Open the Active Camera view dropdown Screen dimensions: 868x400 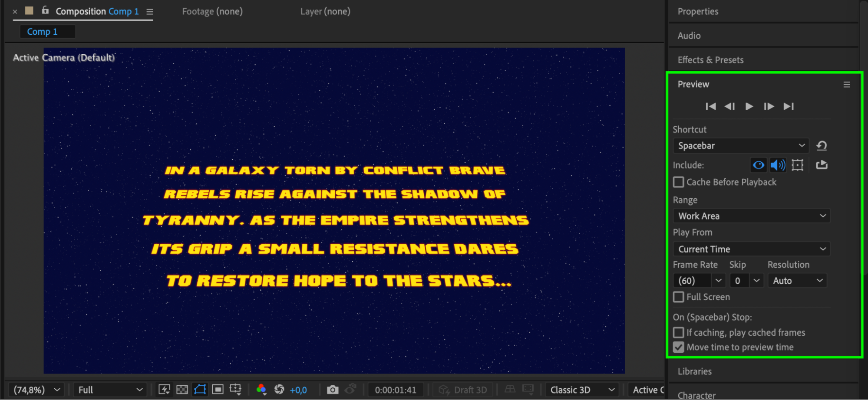[647, 390]
